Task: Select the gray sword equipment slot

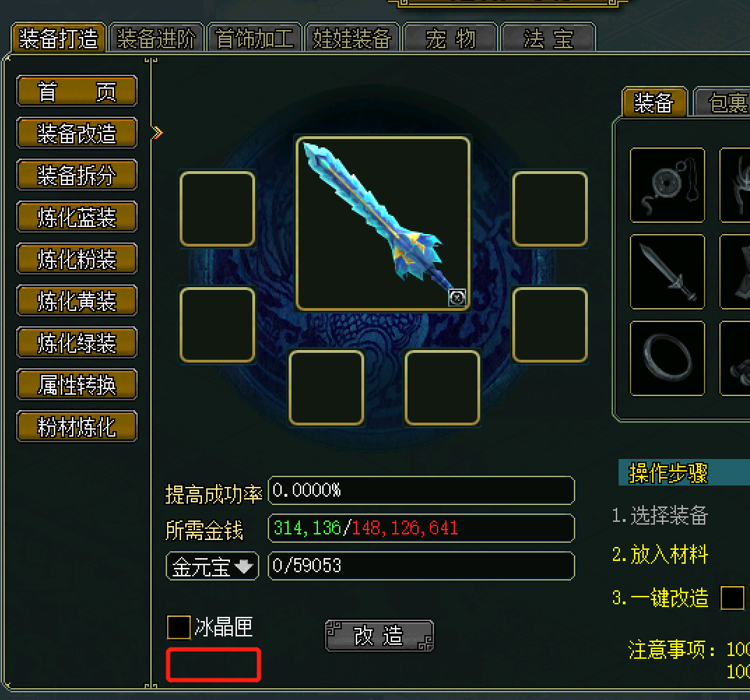Action: point(668,272)
